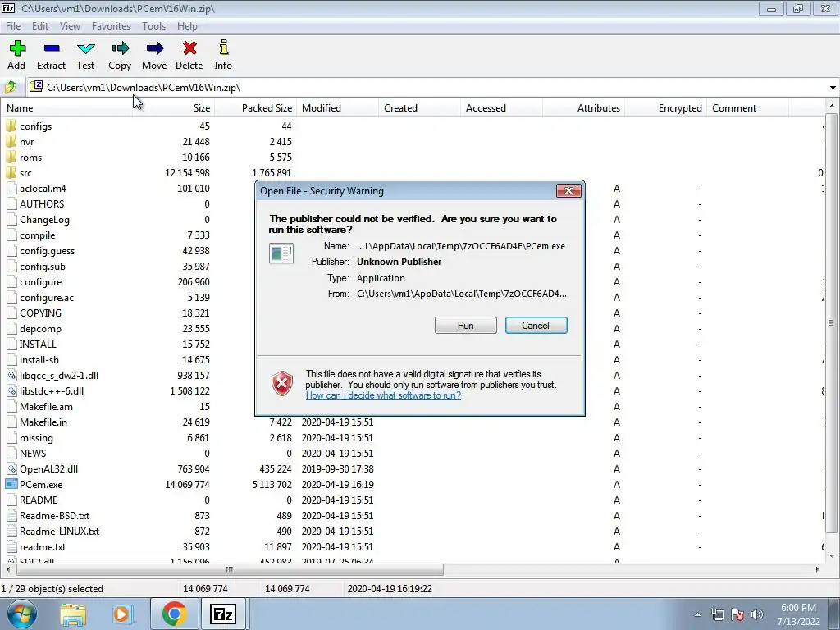Click the network tray icon
The width and height of the screenshot is (840, 630).
coord(717,614)
